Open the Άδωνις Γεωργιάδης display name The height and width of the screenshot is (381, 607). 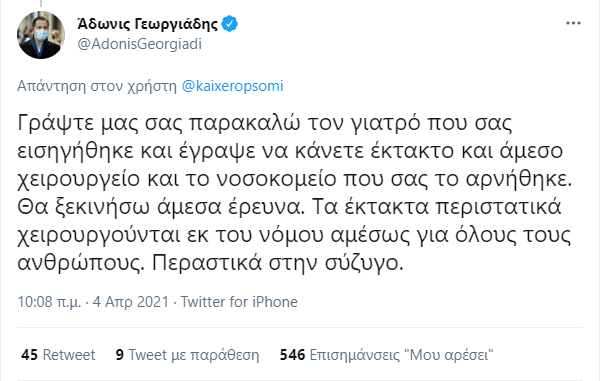click(x=147, y=24)
